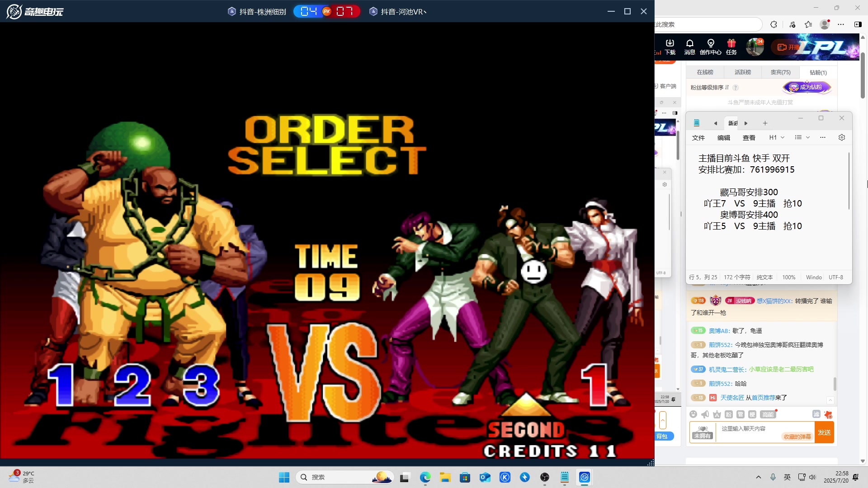Click the 发送 send button
This screenshot has height=488, width=868.
(x=824, y=432)
